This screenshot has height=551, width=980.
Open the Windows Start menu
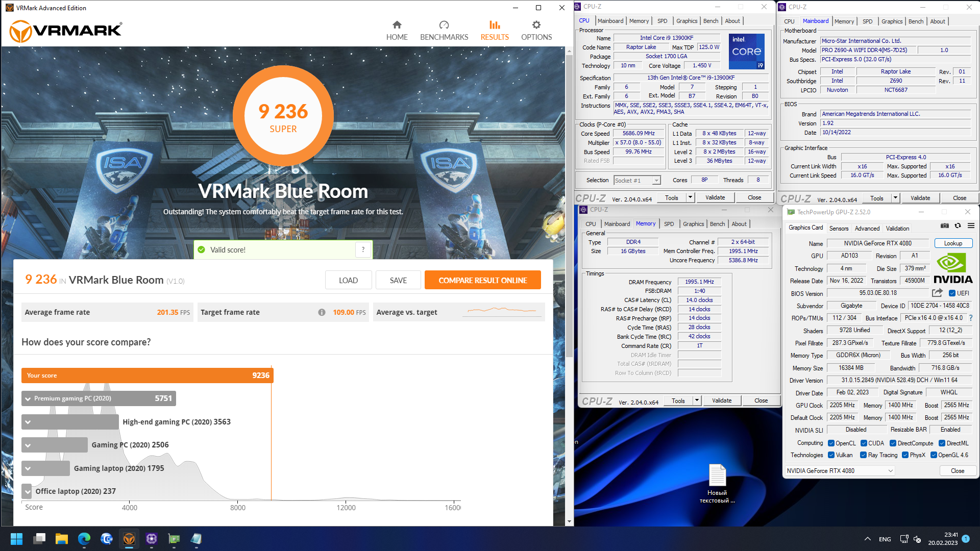click(x=16, y=539)
